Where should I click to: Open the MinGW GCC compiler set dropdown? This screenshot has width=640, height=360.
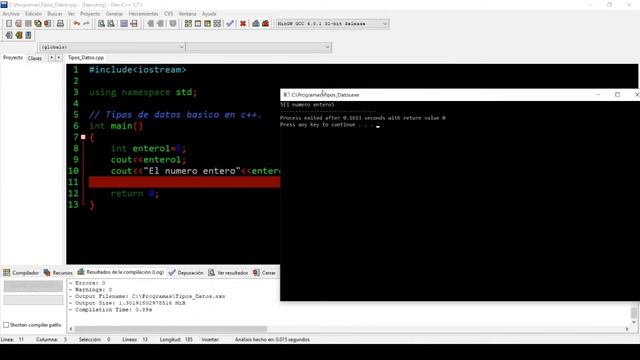point(332,24)
